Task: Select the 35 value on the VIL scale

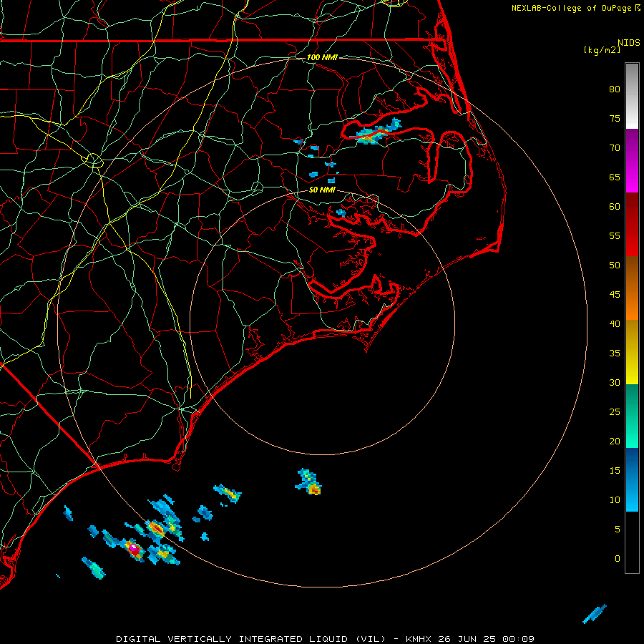Action: pyautogui.click(x=615, y=353)
